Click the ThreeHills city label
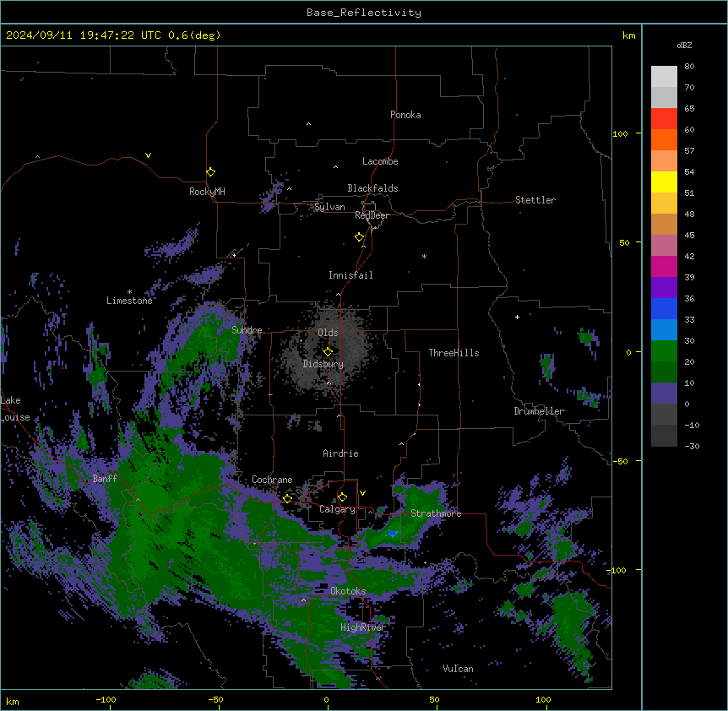Image resolution: width=728 pixels, height=711 pixels. coord(454,353)
